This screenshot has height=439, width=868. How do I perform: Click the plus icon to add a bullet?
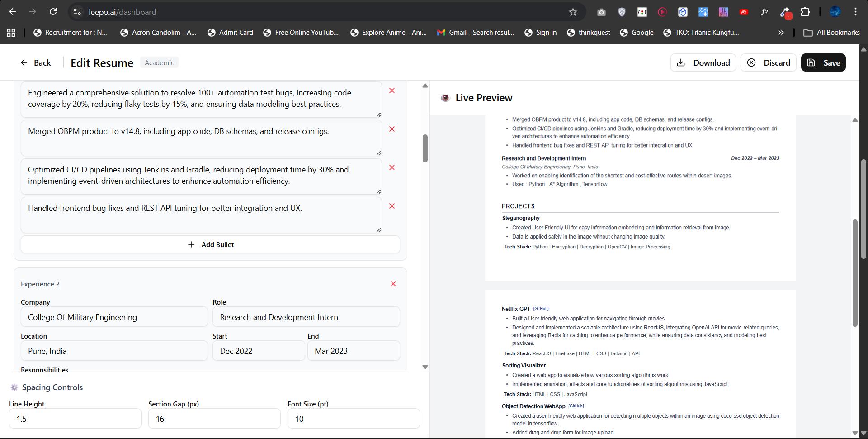(191, 244)
